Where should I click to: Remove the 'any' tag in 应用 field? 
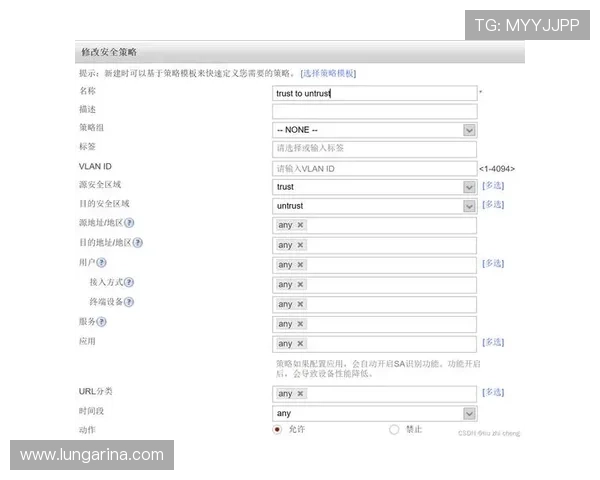(x=300, y=344)
